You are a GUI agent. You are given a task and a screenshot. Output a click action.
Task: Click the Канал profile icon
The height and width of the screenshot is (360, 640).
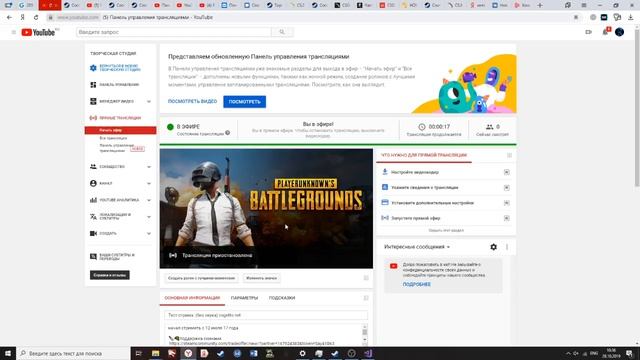[93, 183]
